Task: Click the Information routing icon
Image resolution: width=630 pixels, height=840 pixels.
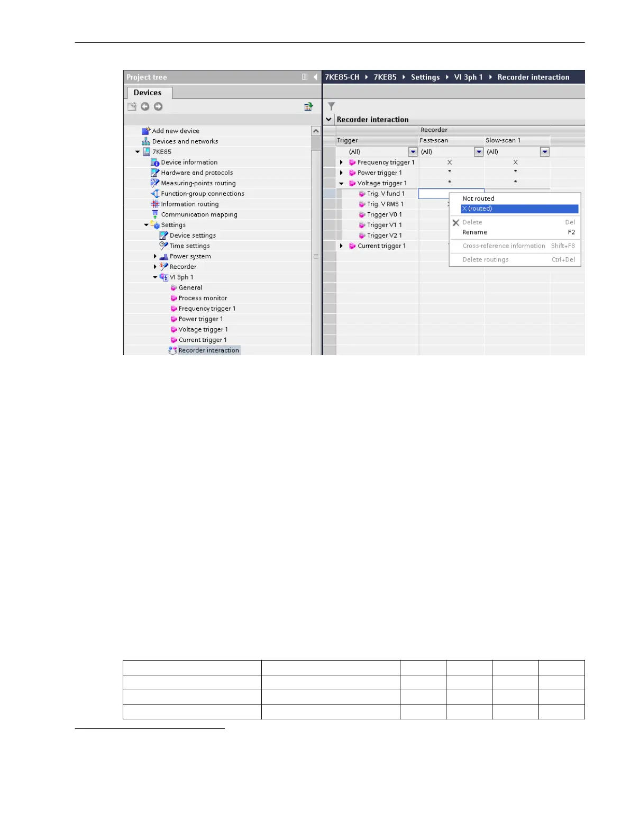Action: click(155, 204)
